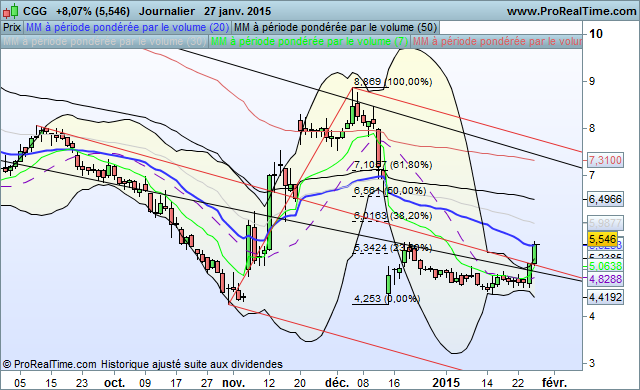Select the green volume-weighted MM (7) label
This screenshot has width=640, height=390.
click(x=309, y=42)
